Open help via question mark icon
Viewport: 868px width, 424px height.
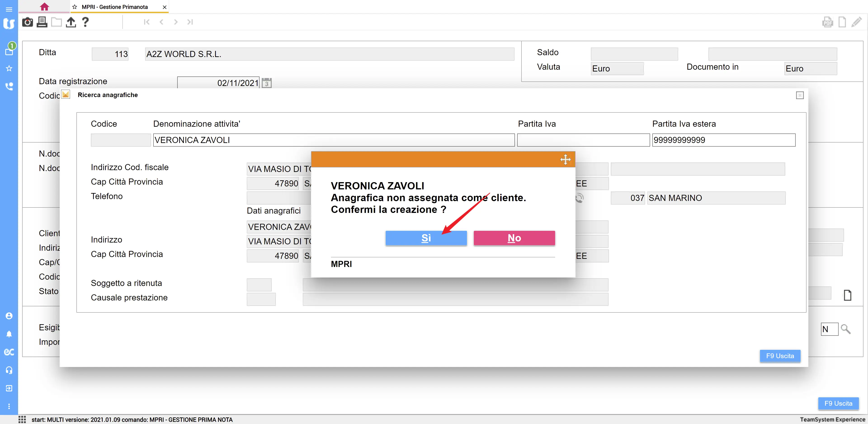click(x=85, y=22)
